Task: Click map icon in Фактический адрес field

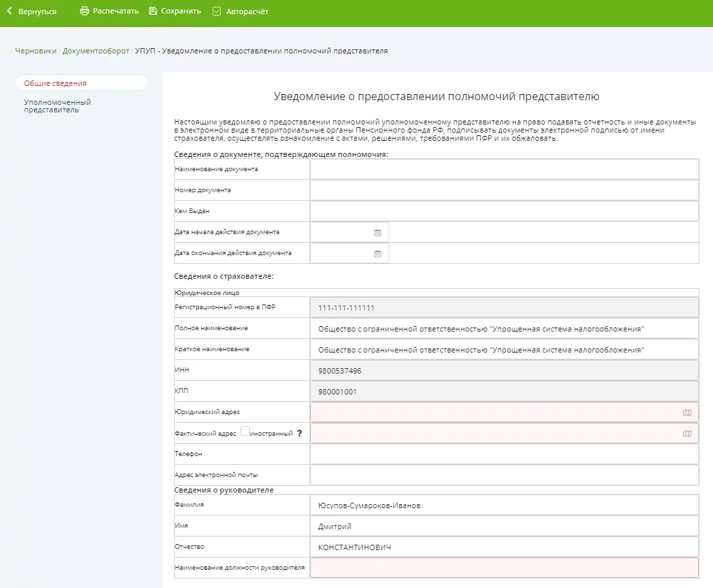Action: tap(687, 434)
